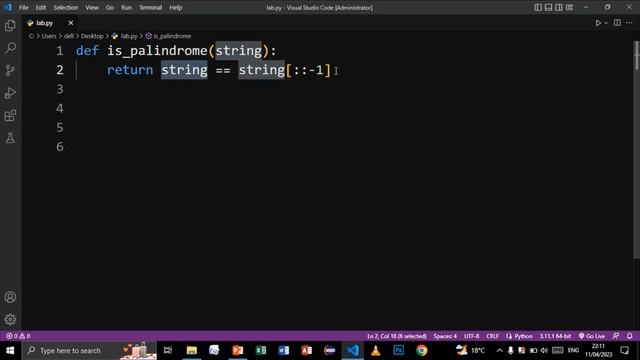This screenshot has width=640, height=360.
Task: Open the Help menu
Action: pos(176,7)
